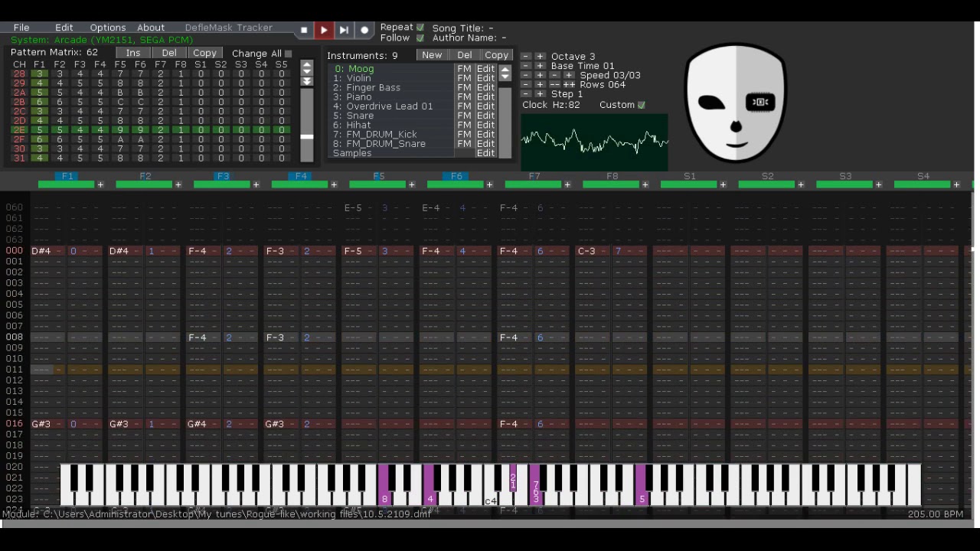The image size is (980, 551).
Task: Click the up/down arrows of pattern matrix scroller
Action: [307, 68]
